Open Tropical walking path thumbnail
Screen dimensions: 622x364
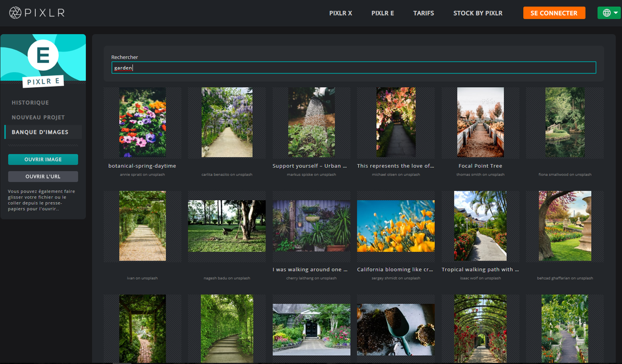tap(480, 226)
